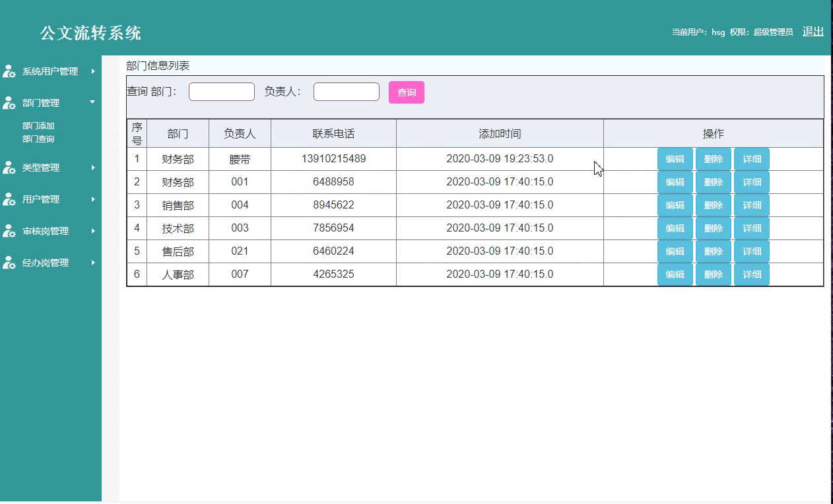Viewport: 833px width, 504px height.
Task: Edit the row with 负责人 001
Action: coord(675,182)
